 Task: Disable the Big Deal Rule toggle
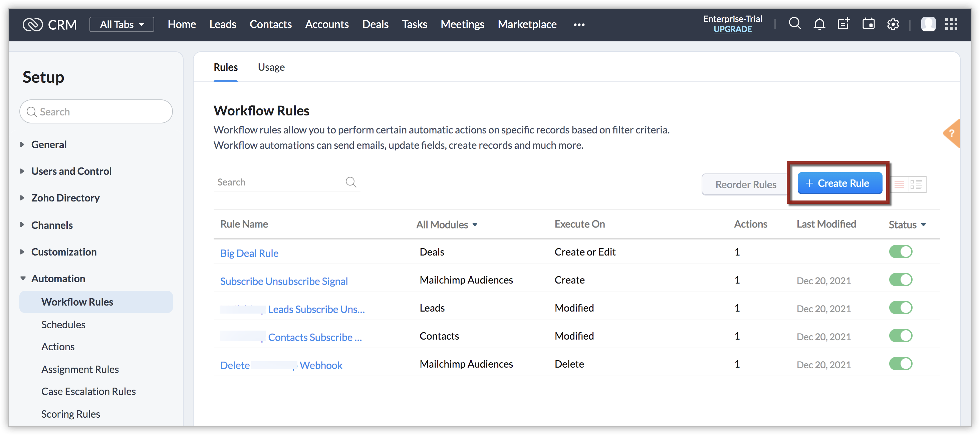click(901, 252)
